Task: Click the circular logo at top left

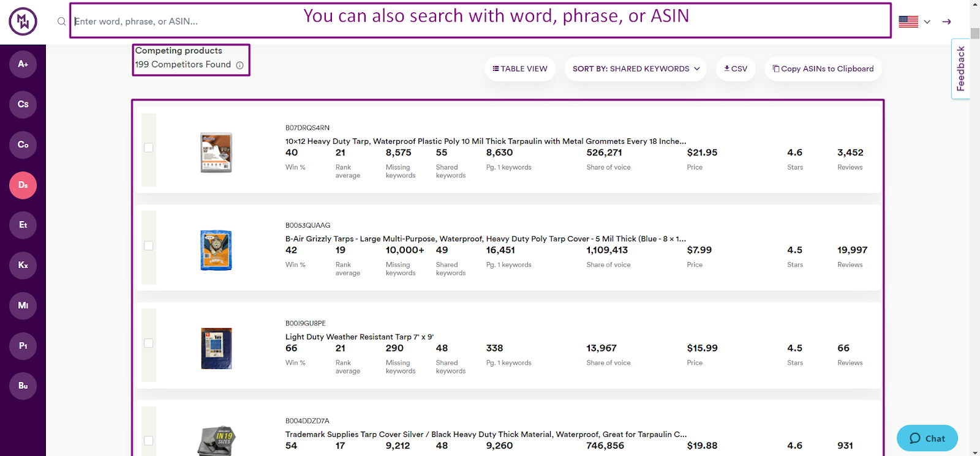Action: [x=23, y=21]
